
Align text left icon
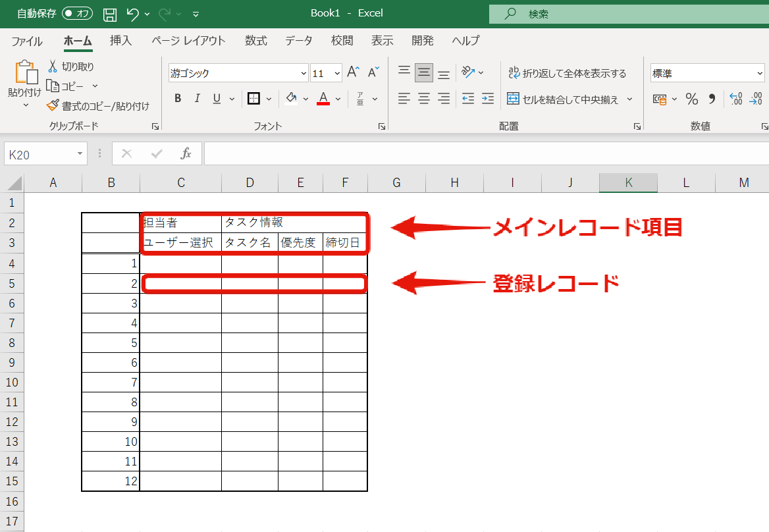click(x=404, y=99)
